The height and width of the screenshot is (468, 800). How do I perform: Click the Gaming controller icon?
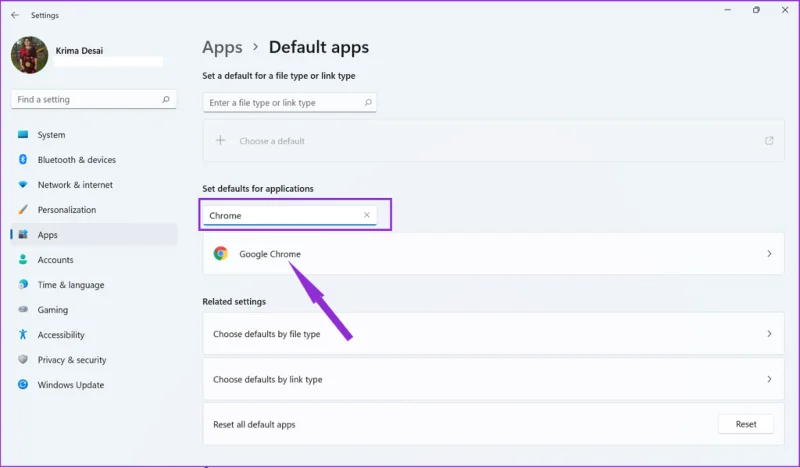point(23,309)
